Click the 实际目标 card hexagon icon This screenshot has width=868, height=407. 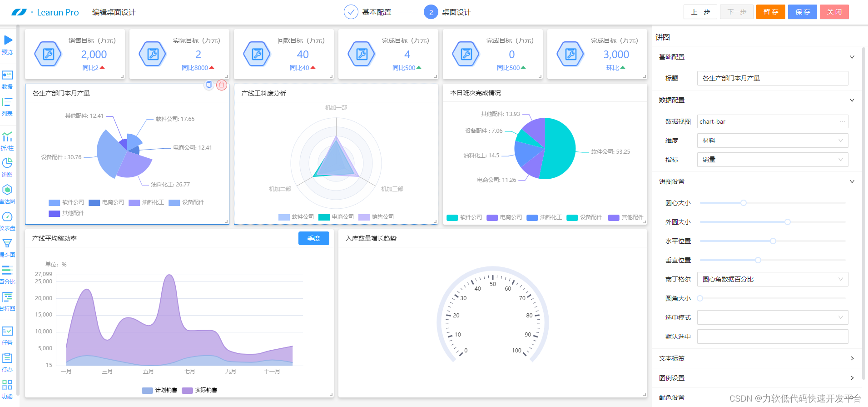(153, 54)
